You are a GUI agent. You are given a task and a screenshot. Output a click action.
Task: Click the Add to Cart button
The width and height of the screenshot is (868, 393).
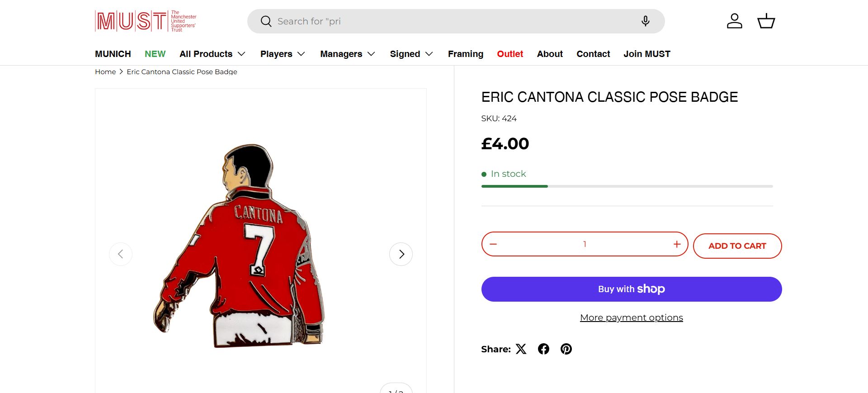point(737,246)
